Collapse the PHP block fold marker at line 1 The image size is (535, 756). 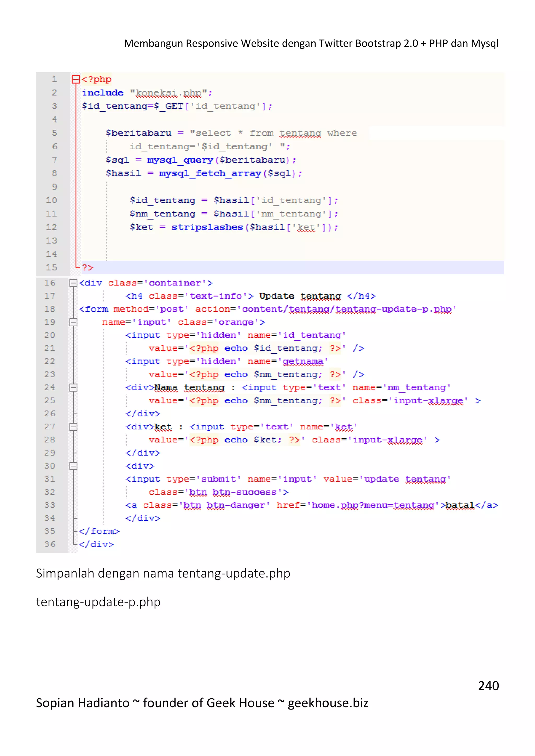point(76,79)
